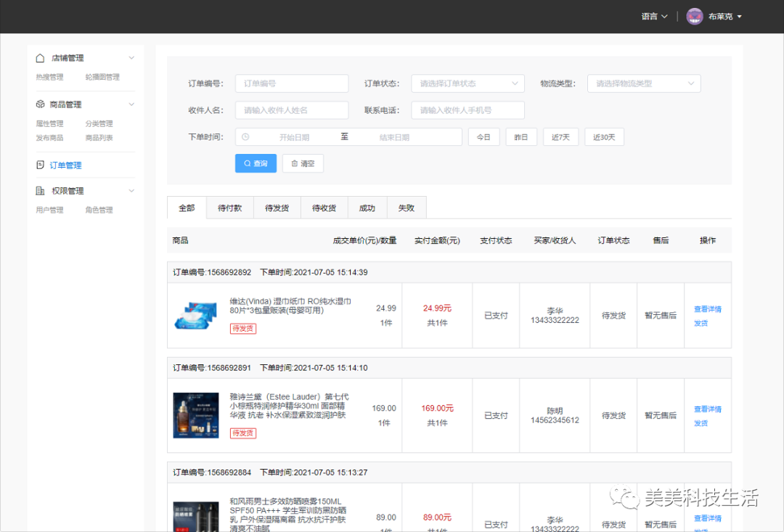Image resolution: width=784 pixels, height=532 pixels.
Task: Click the 订单编号 input field
Action: point(290,83)
